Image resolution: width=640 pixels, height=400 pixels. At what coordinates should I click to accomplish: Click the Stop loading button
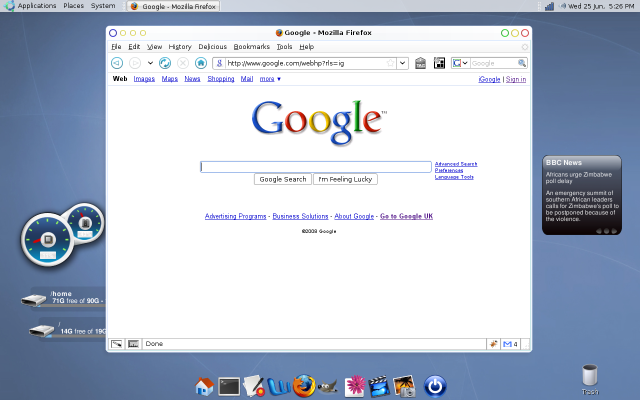(183, 63)
